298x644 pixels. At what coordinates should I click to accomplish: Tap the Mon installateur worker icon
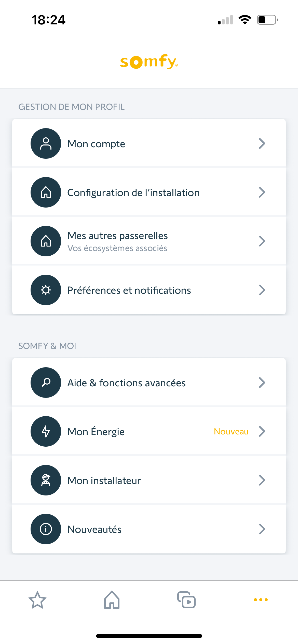[46, 480]
